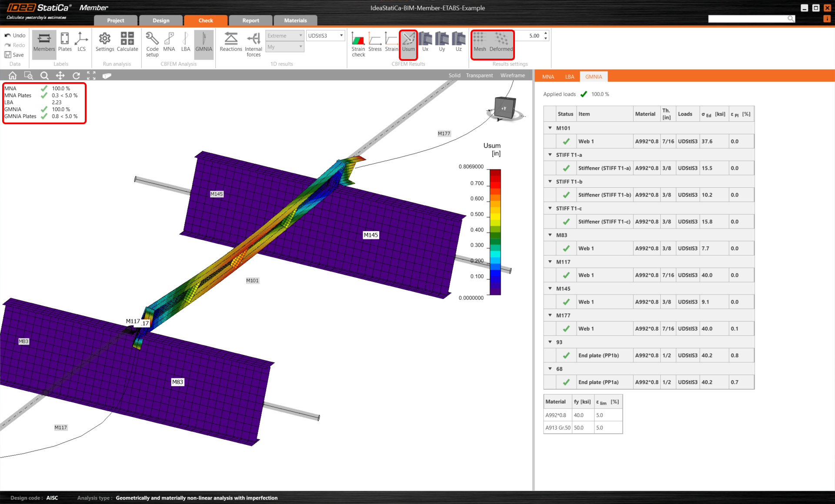
Task: Click the home view icon
Action: coord(13,76)
